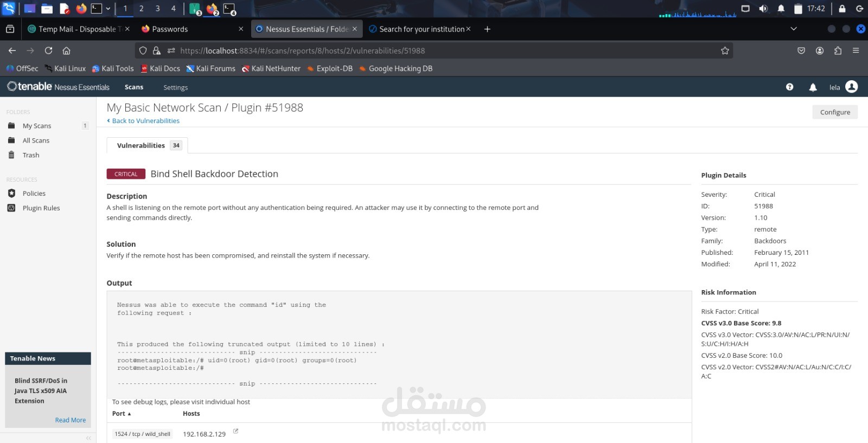Screen dimensions: 868x443
Task: Open the lela user account menu
Action: click(843, 87)
